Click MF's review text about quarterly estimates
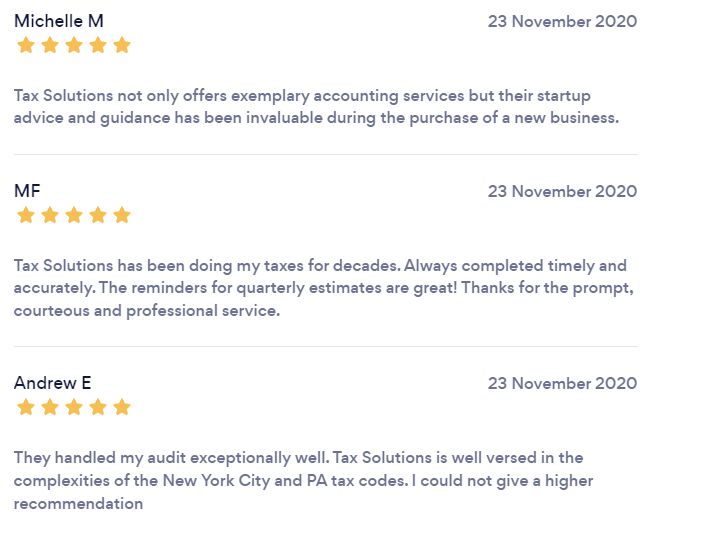 pyautogui.click(x=324, y=288)
